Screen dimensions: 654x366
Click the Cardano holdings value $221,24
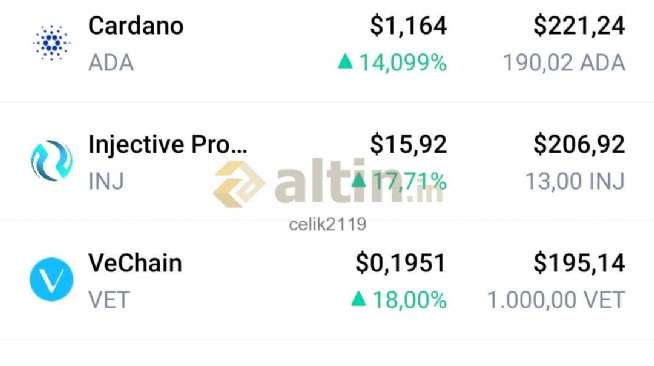pyautogui.click(x=579, y=26)
